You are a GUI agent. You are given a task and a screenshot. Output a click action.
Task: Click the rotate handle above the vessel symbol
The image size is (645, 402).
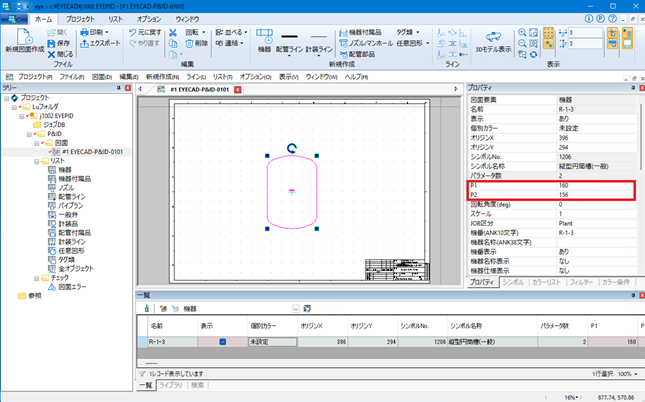click(x=291, y=147)
